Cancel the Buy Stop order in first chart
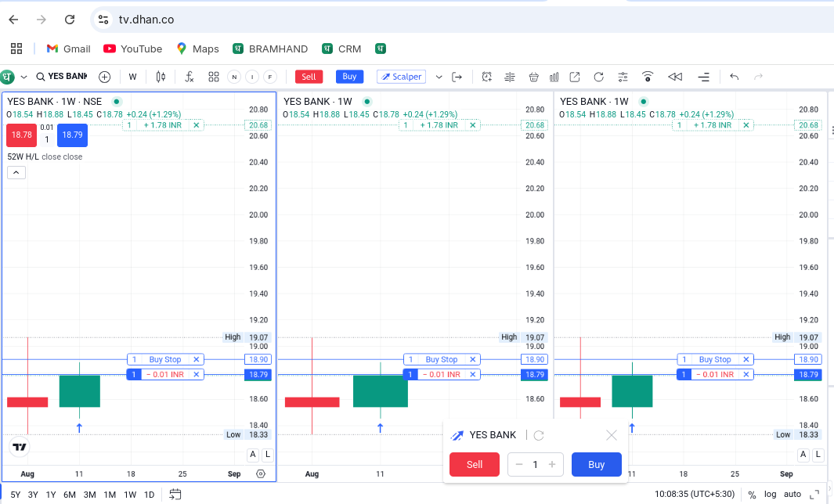834x504 pixels. click(x=197, y=359)
